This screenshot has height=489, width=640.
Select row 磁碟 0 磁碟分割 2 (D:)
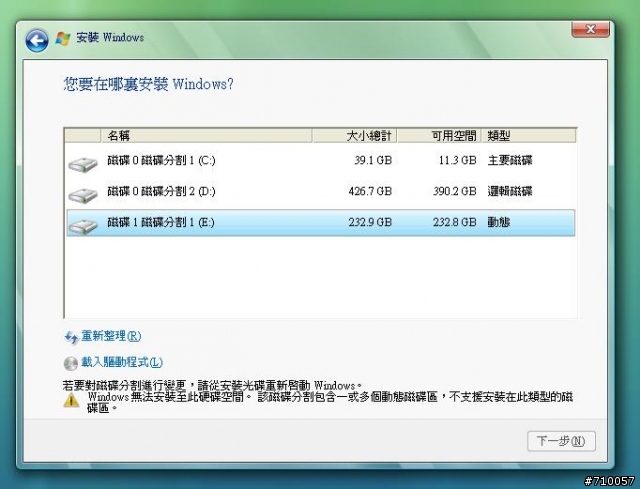click(x=321, y=191)
